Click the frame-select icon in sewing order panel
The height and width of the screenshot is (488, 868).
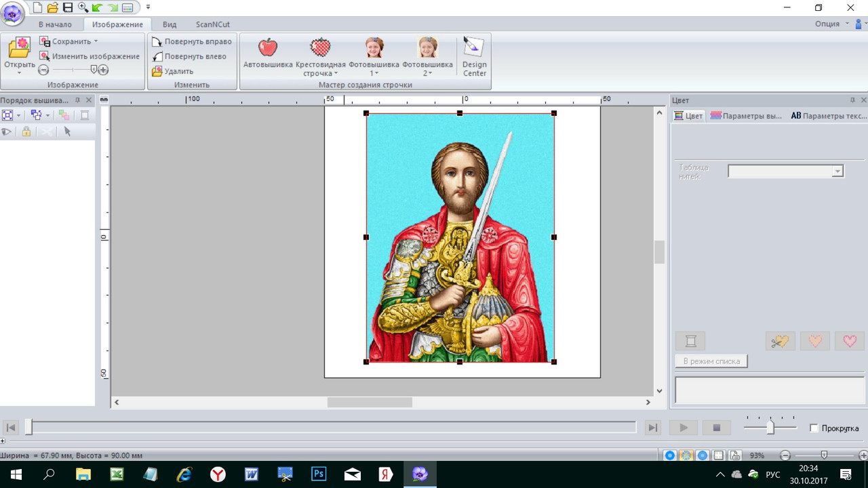[x=7, y=115]
